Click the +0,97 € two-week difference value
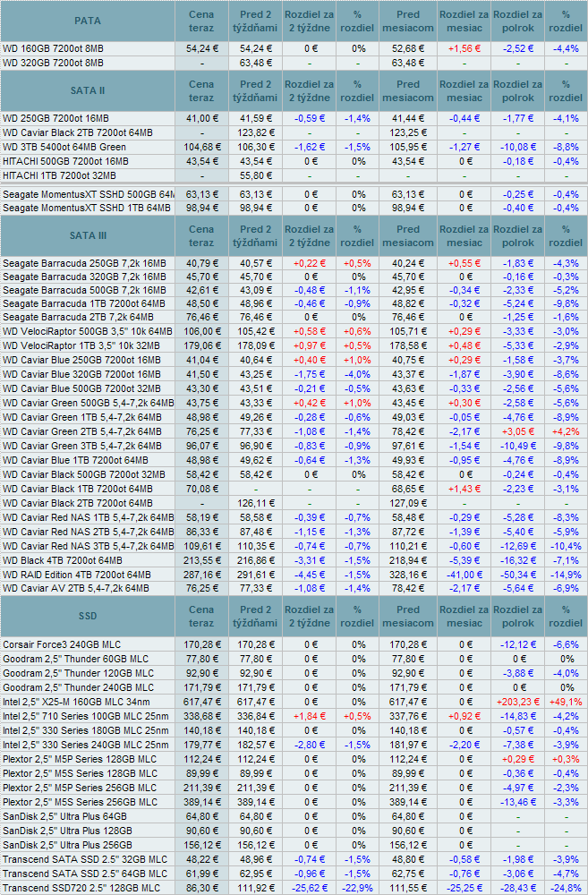This screenshot has width=588, height=895. pyautogui.click(x=310, y=345)
